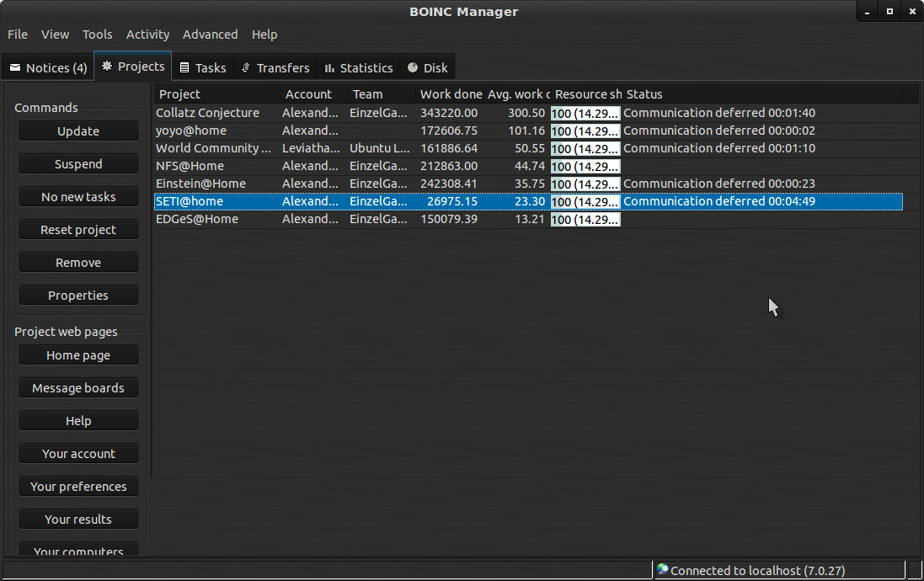Click Einstein@Home resource share bar

pyautogui.click(x=585, y=184)
